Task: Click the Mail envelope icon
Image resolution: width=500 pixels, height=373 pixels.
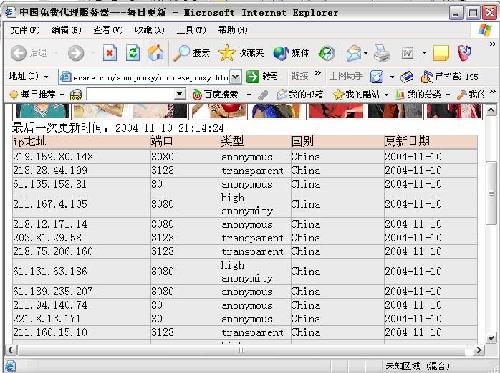Action: (x=354, y=53)
